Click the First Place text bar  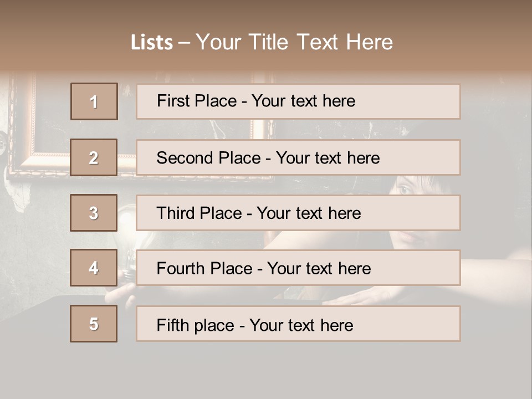tap(298, 101)
